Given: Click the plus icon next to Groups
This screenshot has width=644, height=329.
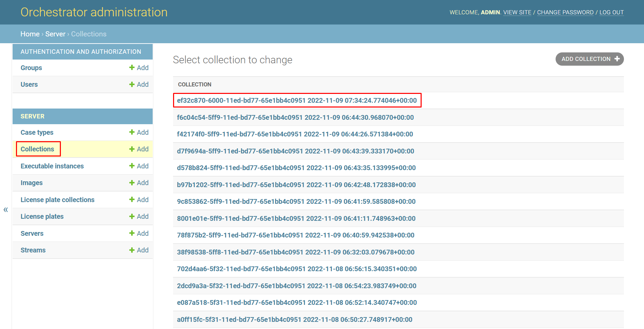Looking at the screenshot, I should click(132, 67).
